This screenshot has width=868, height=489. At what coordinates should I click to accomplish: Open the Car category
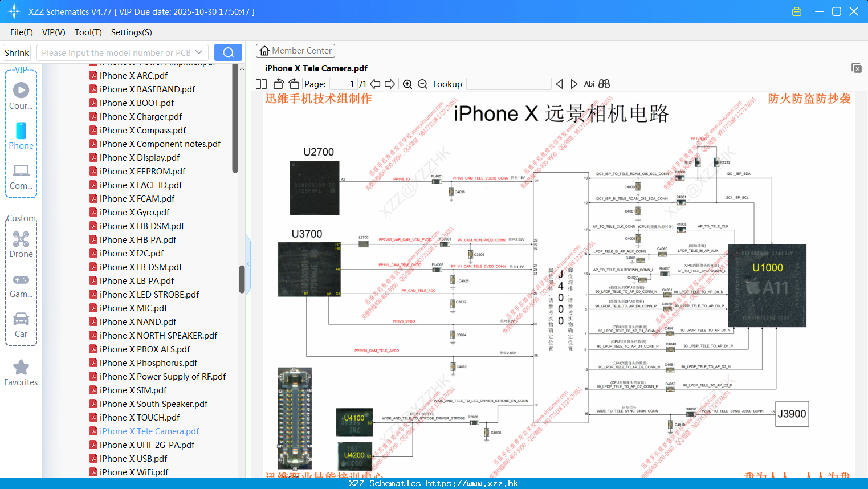(x=21, y=325)
